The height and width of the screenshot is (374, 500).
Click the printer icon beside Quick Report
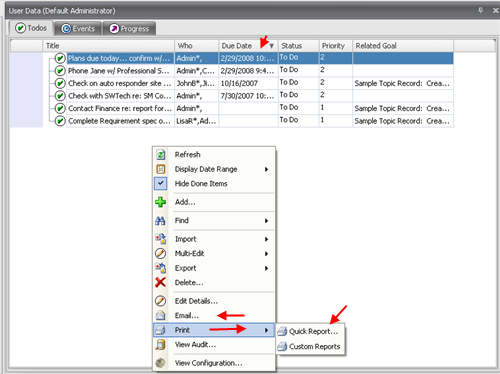click(282, 331)
